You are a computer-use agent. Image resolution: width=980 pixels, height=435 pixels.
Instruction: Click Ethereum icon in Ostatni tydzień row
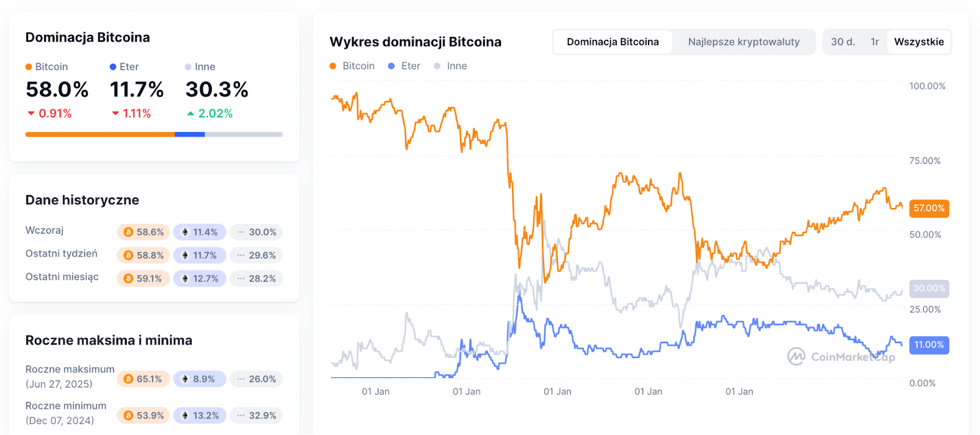point(185,256)
